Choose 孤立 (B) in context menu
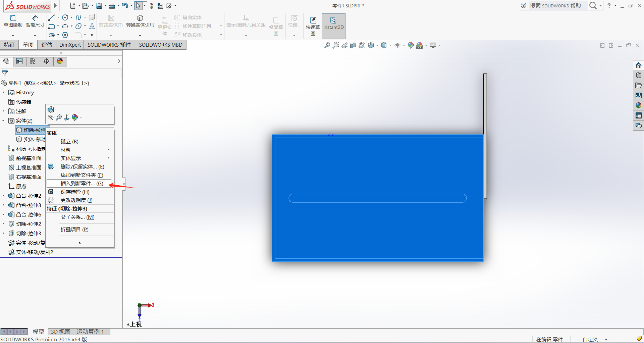 [x=69, y=142]
